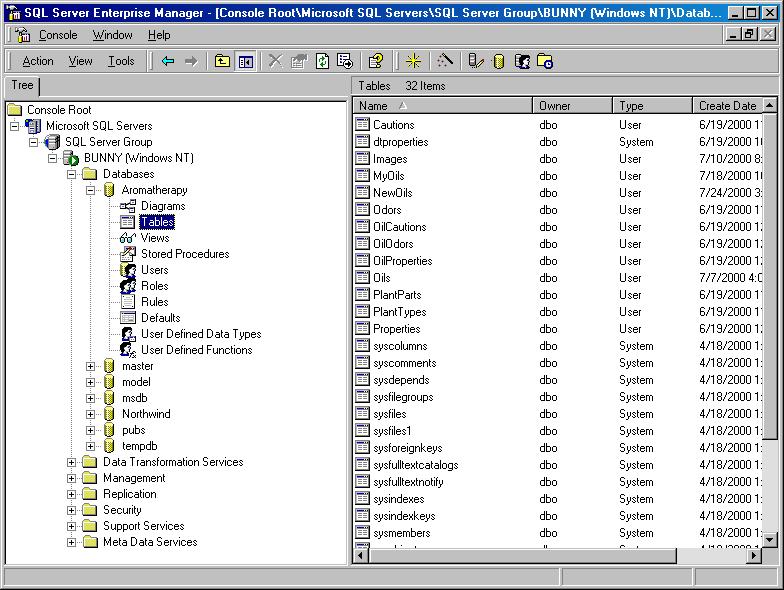
Task: Click the New Database cylinder icon
Action: pyautogui.click(x=498, y=61)
